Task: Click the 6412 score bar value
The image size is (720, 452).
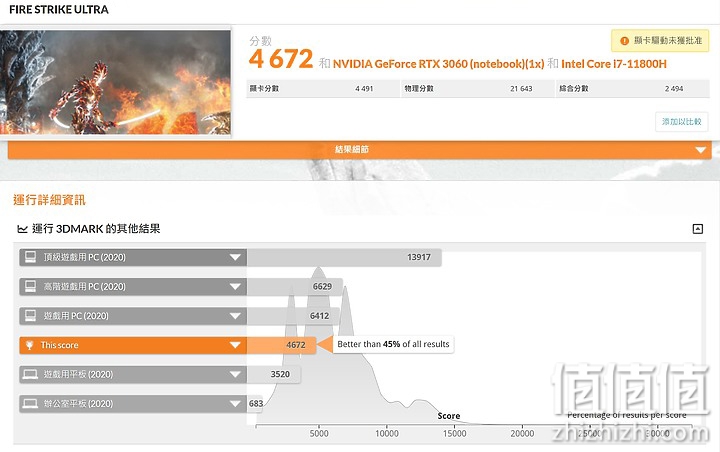Action: (319, 316)
